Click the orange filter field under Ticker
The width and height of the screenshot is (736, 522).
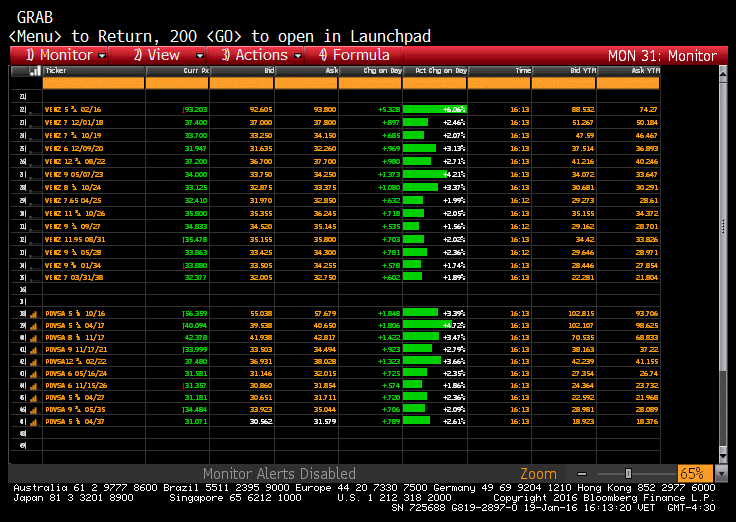point(94,84)
